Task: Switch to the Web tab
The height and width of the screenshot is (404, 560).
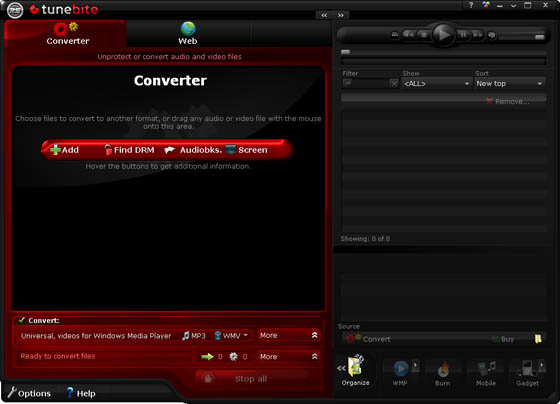Action: point(188,34)
